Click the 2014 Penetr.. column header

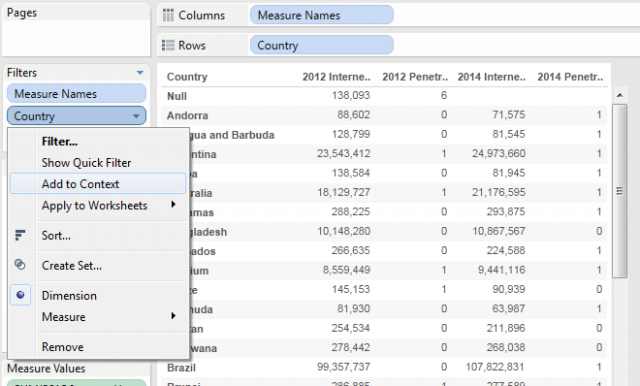pos(570,77)
